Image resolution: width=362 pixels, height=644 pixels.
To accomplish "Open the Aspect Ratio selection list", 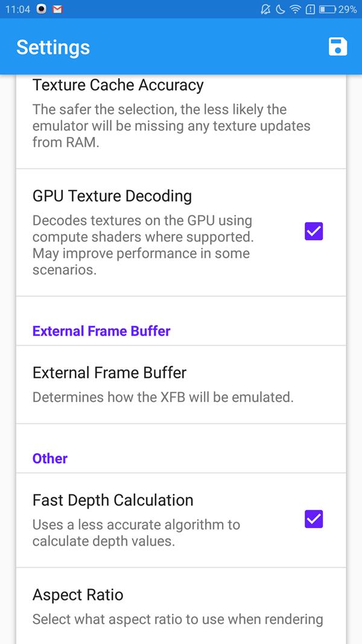I will [x=181, y=606].
